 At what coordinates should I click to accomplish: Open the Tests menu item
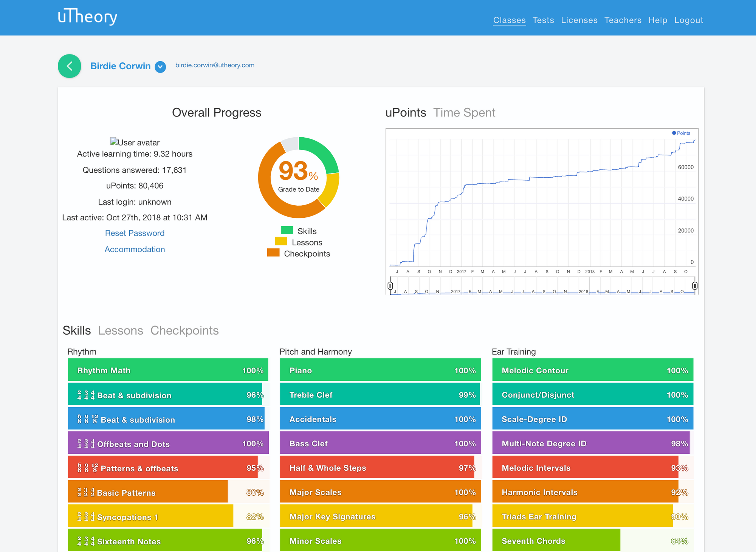(x=543, y=20)
